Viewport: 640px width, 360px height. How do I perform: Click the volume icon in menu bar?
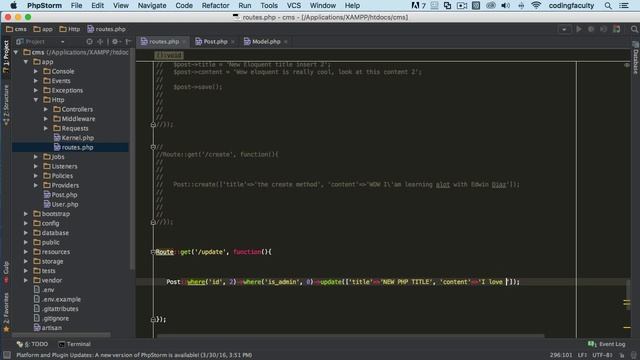505,5
